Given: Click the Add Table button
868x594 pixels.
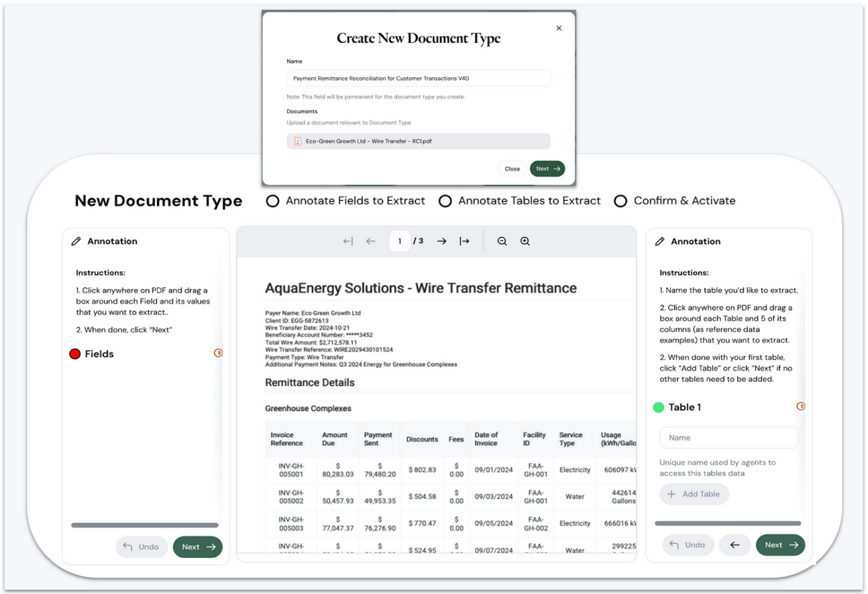Looking at the screenshot, I should (x=694, y=494).
